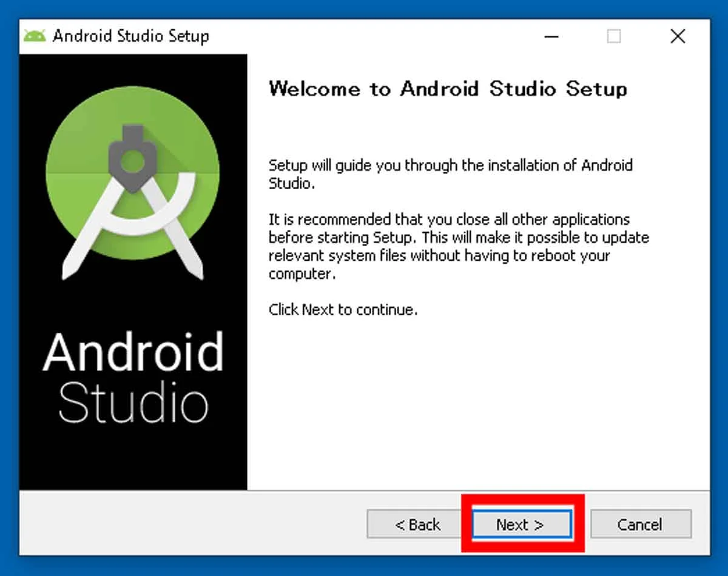728x576 pixels.
Task: Minimize the Android Studio Setup window
Action: [x=551, y=36]
